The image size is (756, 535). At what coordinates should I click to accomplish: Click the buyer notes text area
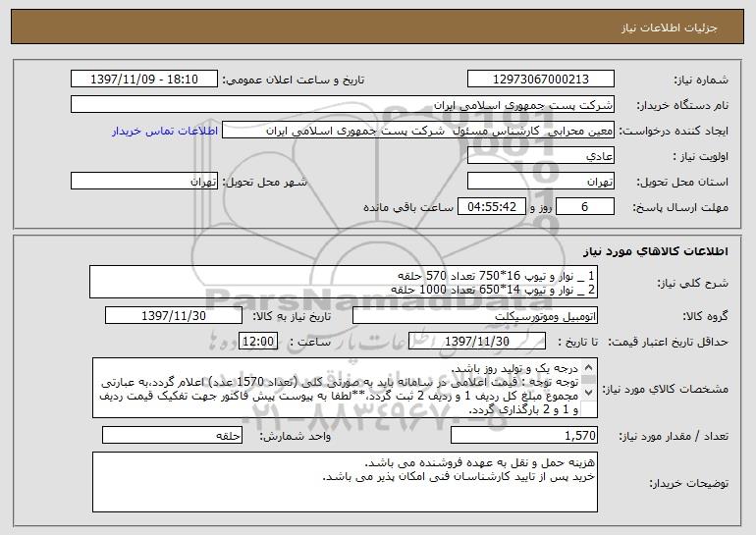pyautogui.click(x=345, y=482)
